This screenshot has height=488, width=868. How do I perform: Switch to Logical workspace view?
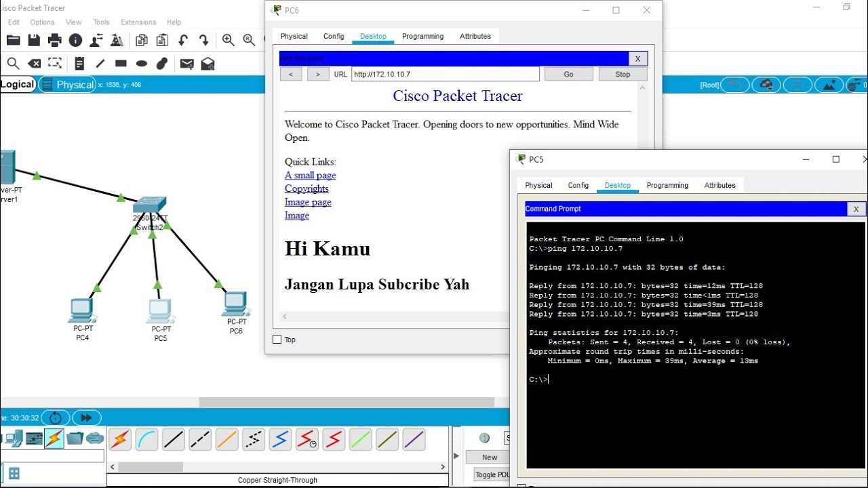click(18, 84)
